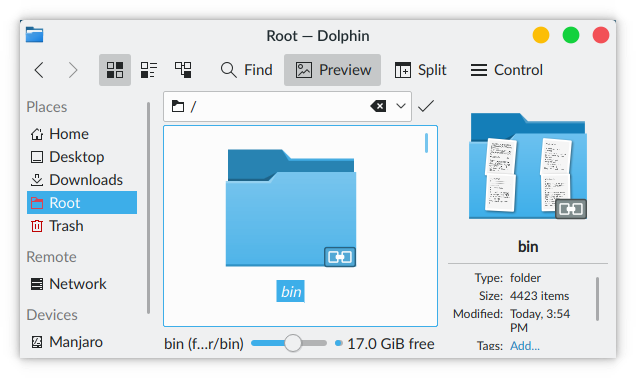This screenshot has height=378, width=636.
Task: Open Network under Remote
Action: (82, 284)
